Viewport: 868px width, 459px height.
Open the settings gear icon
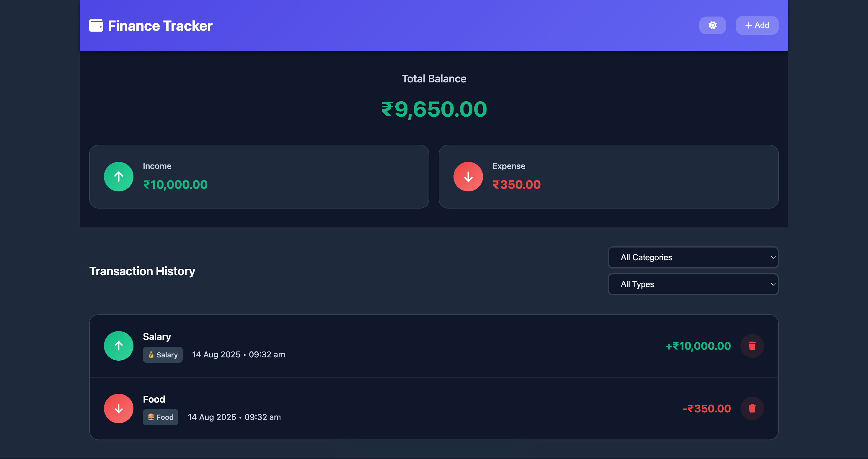[x=713, y=25]
